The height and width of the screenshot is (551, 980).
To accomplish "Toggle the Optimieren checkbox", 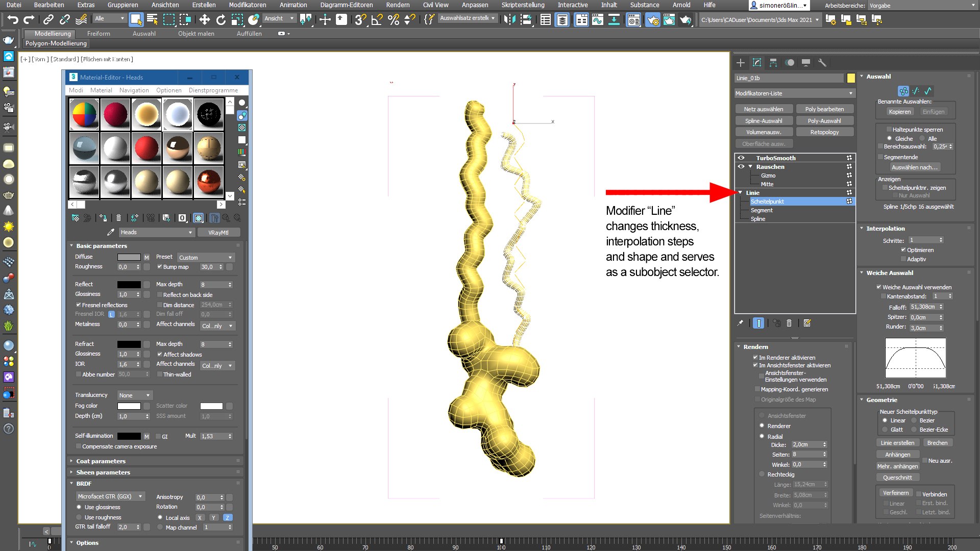I will (903, 250).
